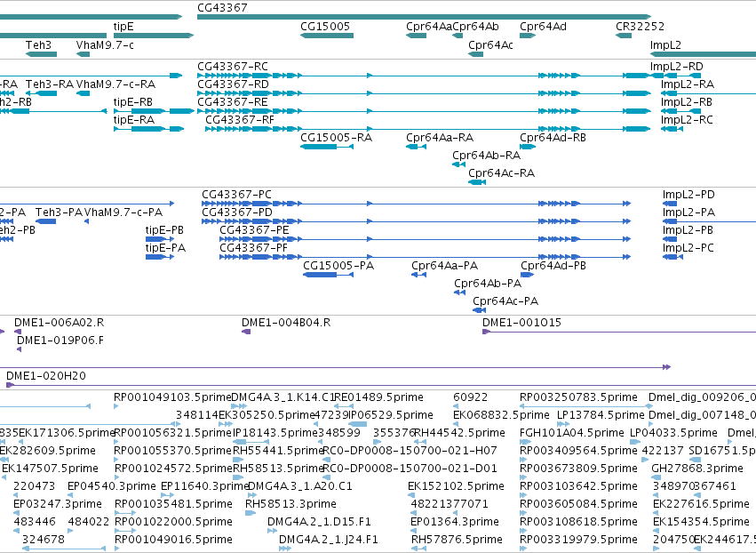
Task: Select the tipE-RA transcript
Action: tap(148, 129)
